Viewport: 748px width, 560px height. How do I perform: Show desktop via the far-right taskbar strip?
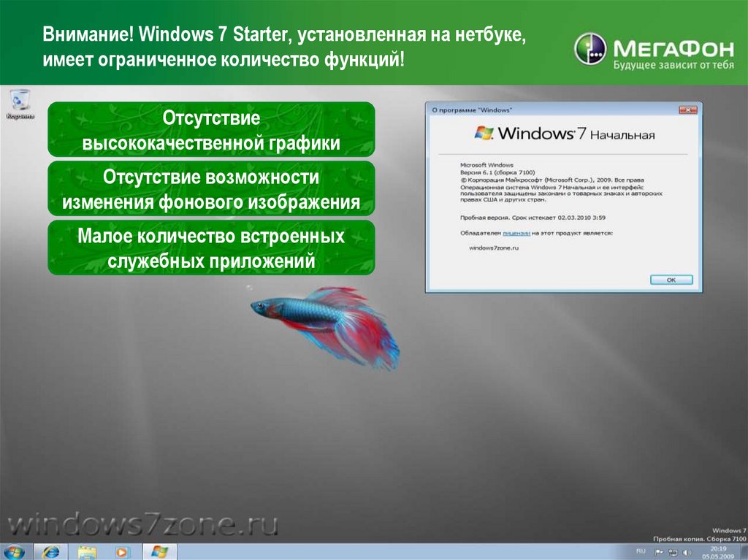tap(743, 553)
